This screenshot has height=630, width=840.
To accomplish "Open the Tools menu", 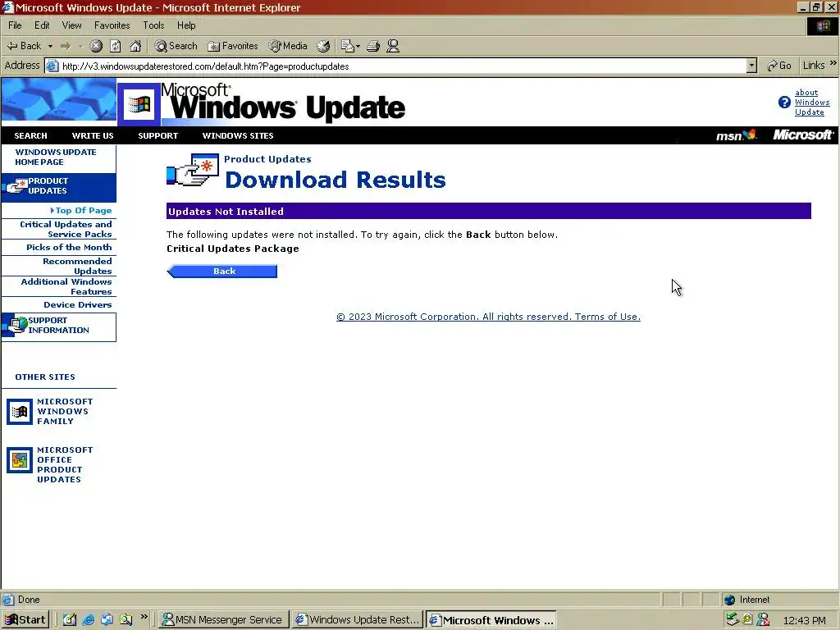I will click(x=153, y=25).
